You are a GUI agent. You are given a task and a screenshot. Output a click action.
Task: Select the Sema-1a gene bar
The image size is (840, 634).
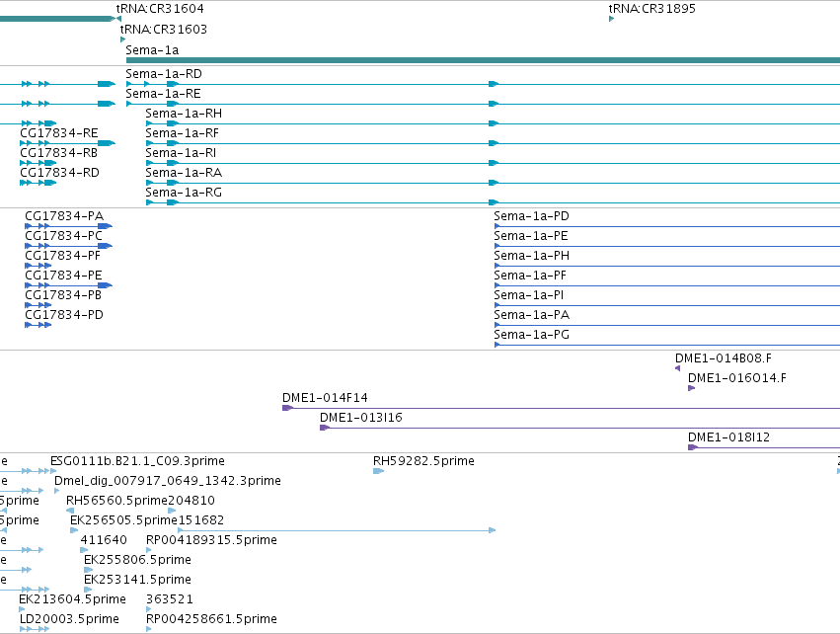pos(483,60)
